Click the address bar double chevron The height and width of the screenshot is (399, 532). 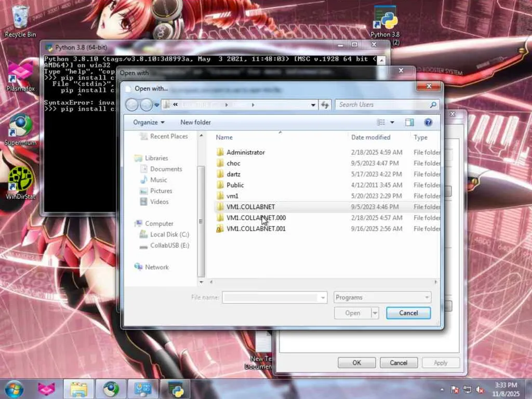[176, 104]
